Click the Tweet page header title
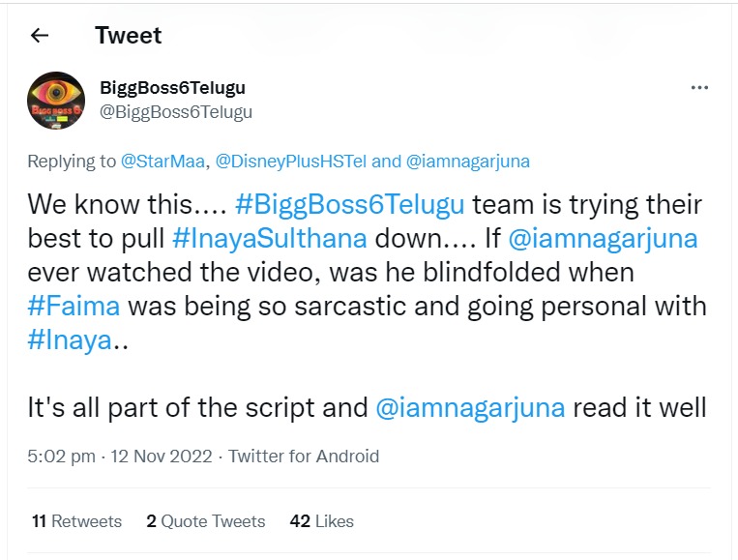 point(129,36)
